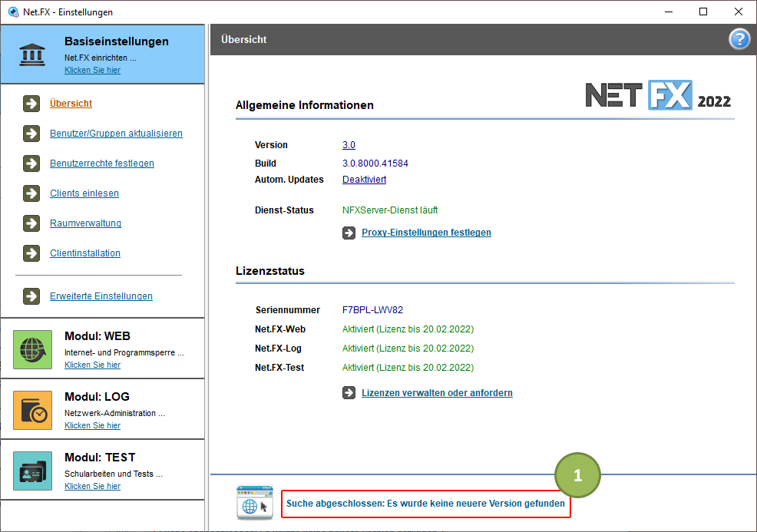This screenshot has width=757, height=532.
Task: Open Raumverwaltung
Action: (85, 223)
